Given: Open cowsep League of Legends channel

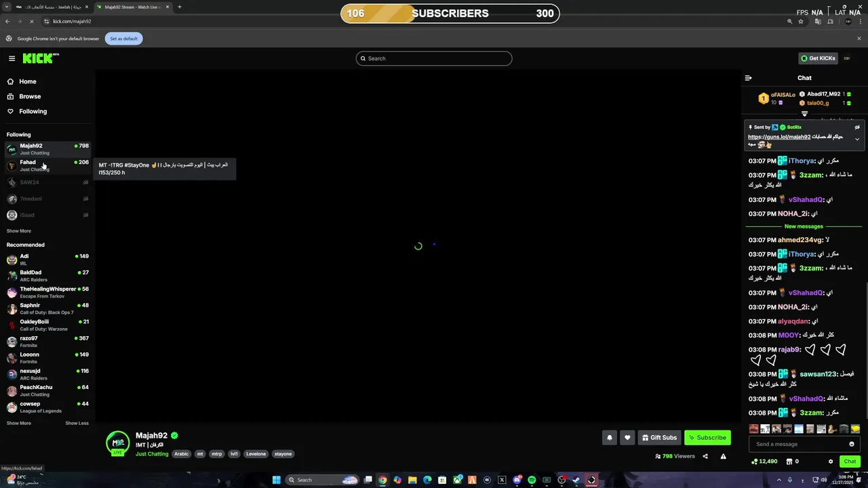Looking at the screenshot, I should (x=47, y=407).
